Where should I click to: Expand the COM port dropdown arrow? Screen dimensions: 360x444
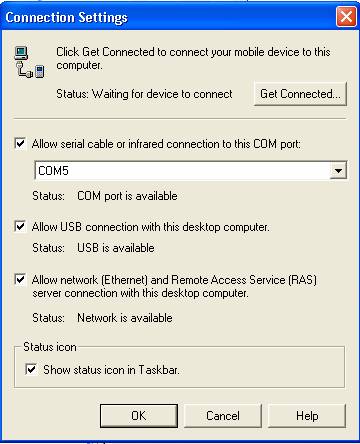[338, 171]
